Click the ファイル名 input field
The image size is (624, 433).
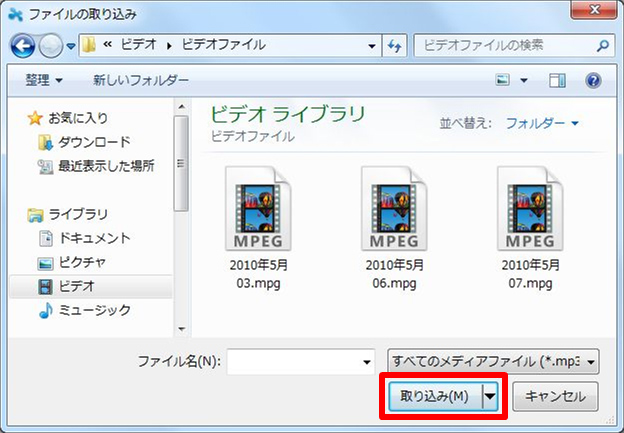[x=299, y=360]
